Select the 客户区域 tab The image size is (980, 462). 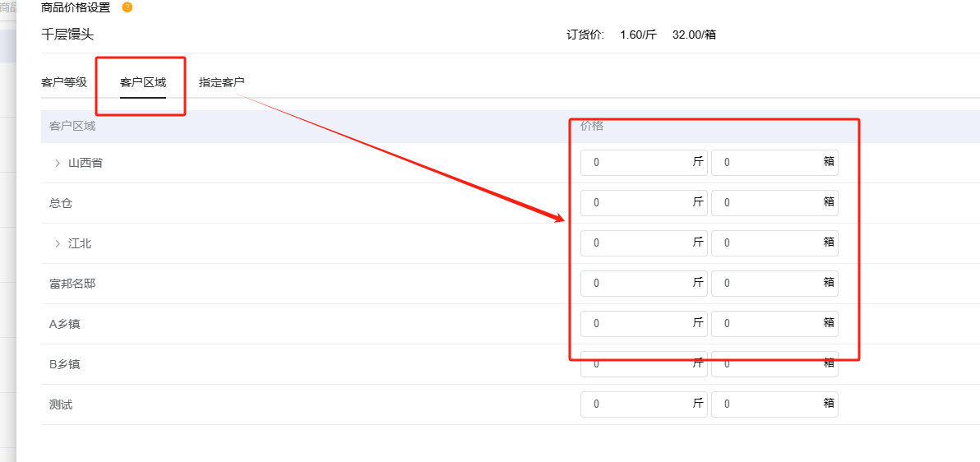click(x=143, y=82)
